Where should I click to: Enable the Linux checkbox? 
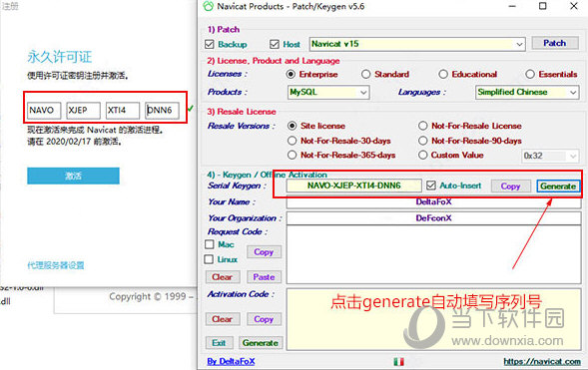pyautogui.click(x=209, y=259)
